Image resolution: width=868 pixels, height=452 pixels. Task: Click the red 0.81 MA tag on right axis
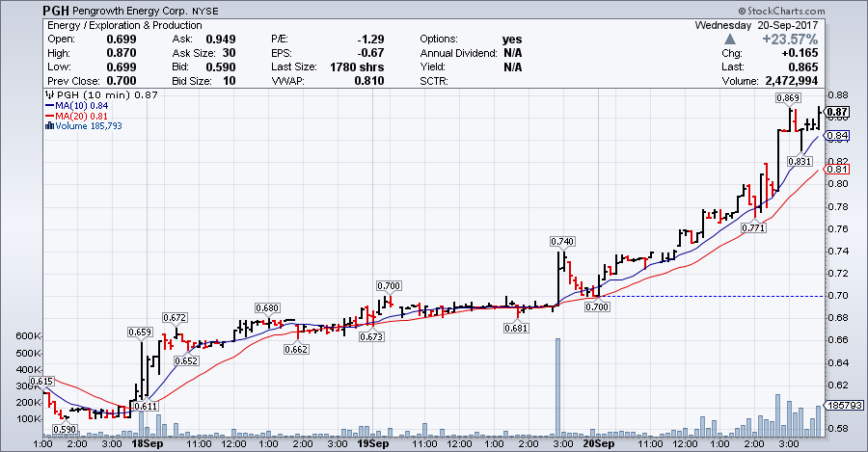click(836, 170)
